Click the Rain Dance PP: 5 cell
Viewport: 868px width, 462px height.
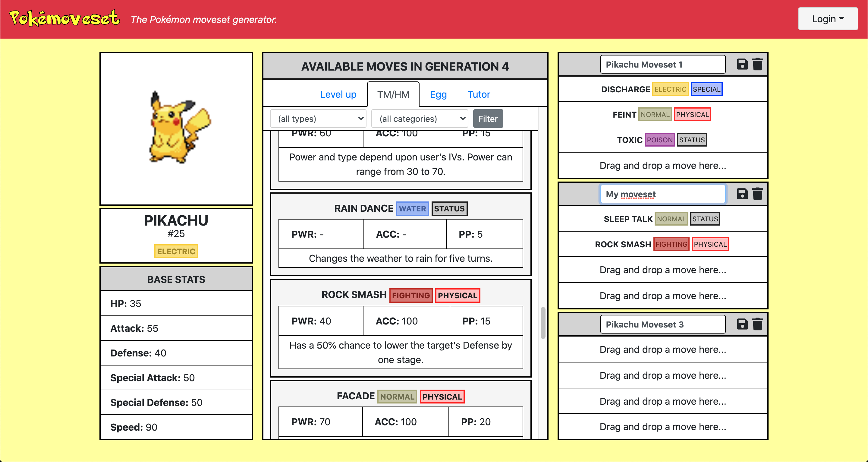485,234
